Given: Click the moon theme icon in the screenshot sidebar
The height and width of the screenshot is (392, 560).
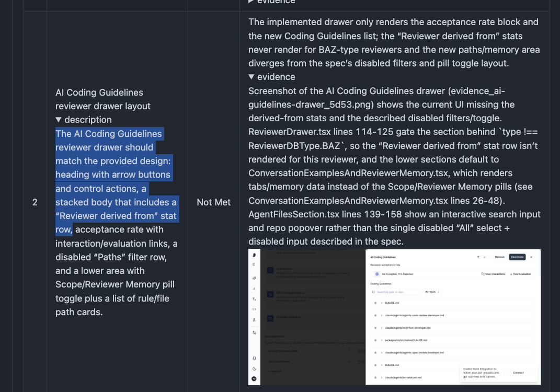Looking at the screenshot, I should coord(254,369).
